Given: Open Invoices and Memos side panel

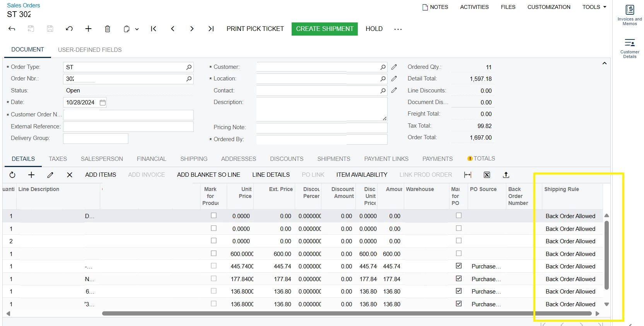Looking at the screenshot, I should click(x=630, y=15).
